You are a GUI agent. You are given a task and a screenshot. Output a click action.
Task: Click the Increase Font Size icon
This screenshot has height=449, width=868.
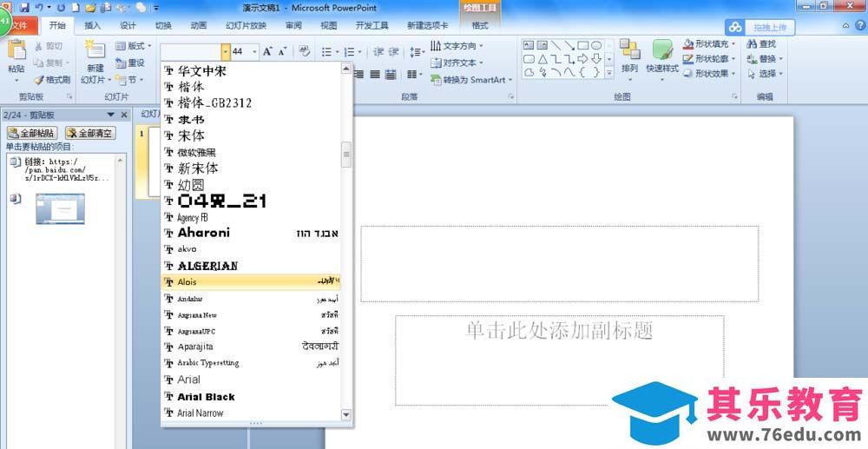(x=267, y=51)
